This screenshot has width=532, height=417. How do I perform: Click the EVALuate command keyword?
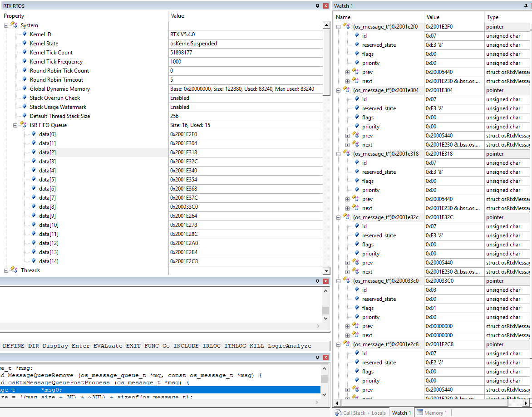point(107,345)
